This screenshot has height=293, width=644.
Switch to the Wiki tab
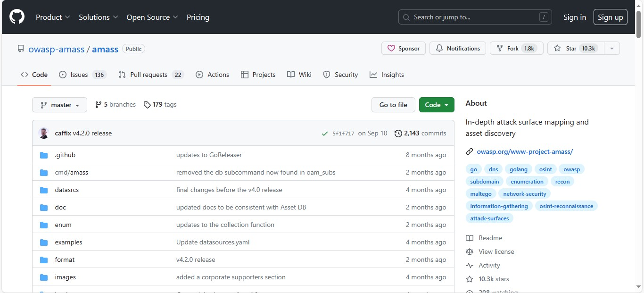(299, 75)
